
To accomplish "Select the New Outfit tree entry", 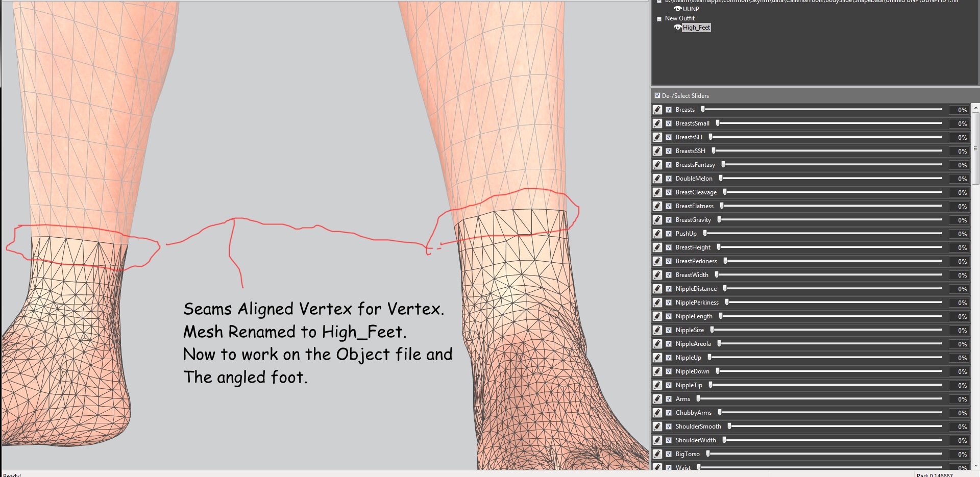I will [679, 18].
